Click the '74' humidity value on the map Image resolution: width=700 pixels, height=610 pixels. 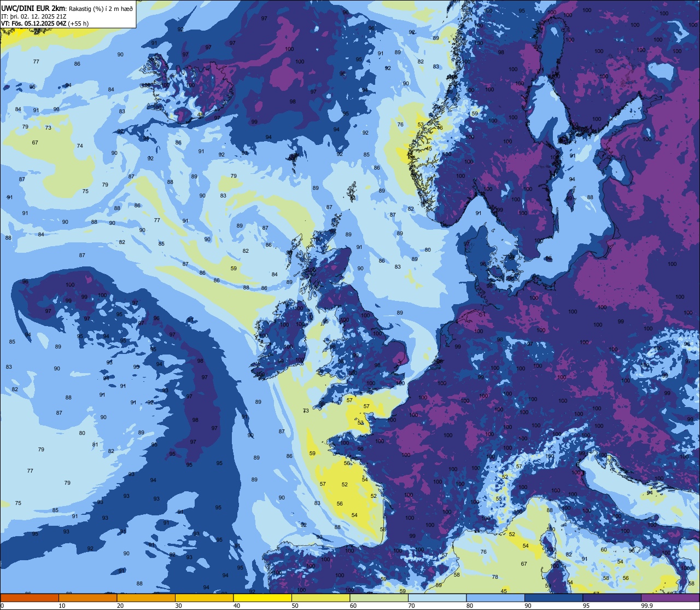click(80, 146)
